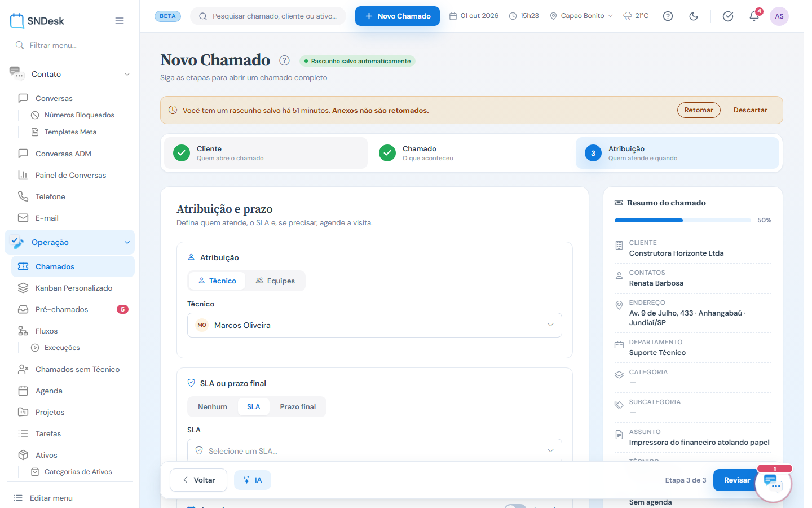Click Descartar draft link

pyautogui.click(x=750, y=110)
